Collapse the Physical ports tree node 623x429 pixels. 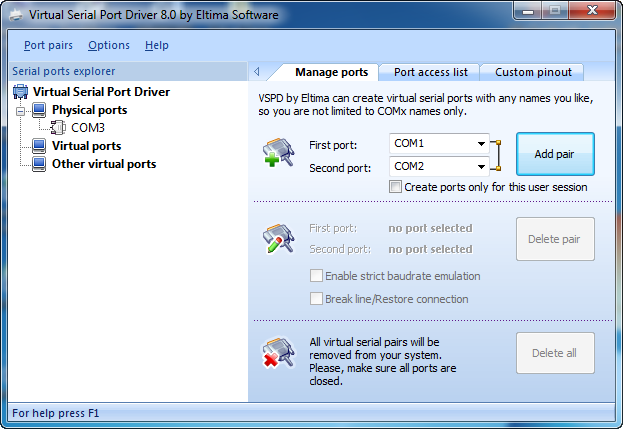[x=20, y=112]
